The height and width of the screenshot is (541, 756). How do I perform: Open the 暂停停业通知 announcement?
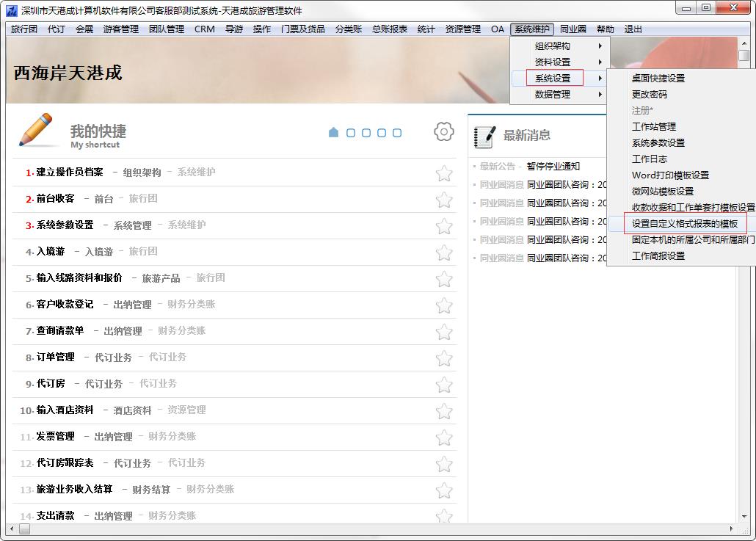(553, 167)
